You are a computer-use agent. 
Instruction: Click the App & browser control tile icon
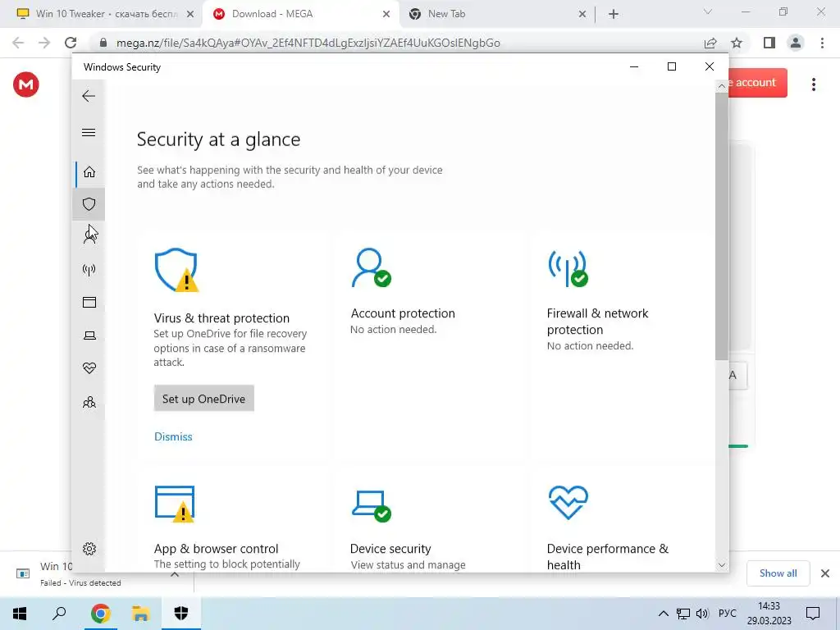click(x=175, y=504)
